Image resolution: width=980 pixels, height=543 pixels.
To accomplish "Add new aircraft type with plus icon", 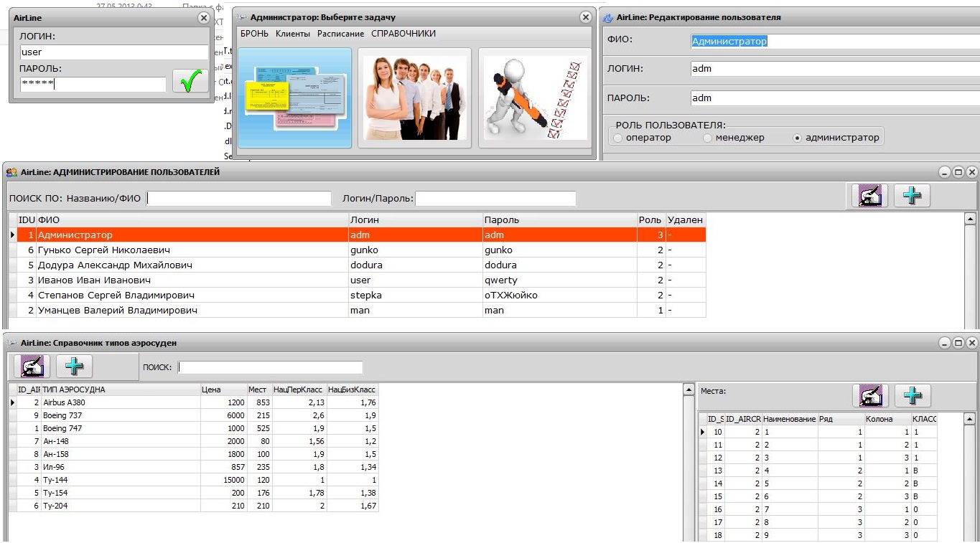I will coord(74,367).
